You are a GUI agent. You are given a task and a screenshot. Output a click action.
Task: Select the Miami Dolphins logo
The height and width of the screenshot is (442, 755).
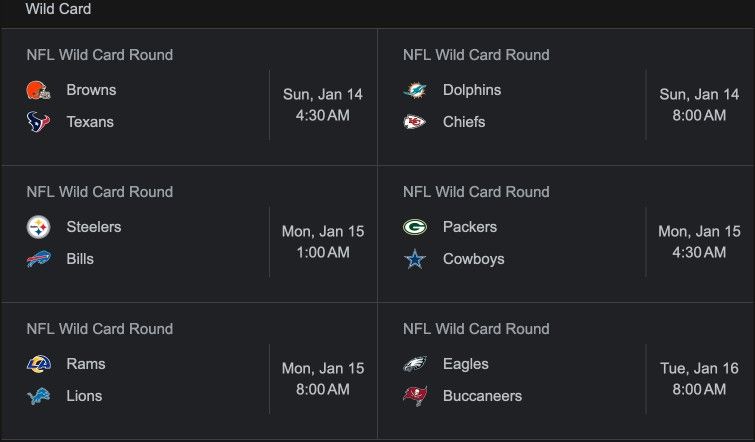(x=415, y=90)
